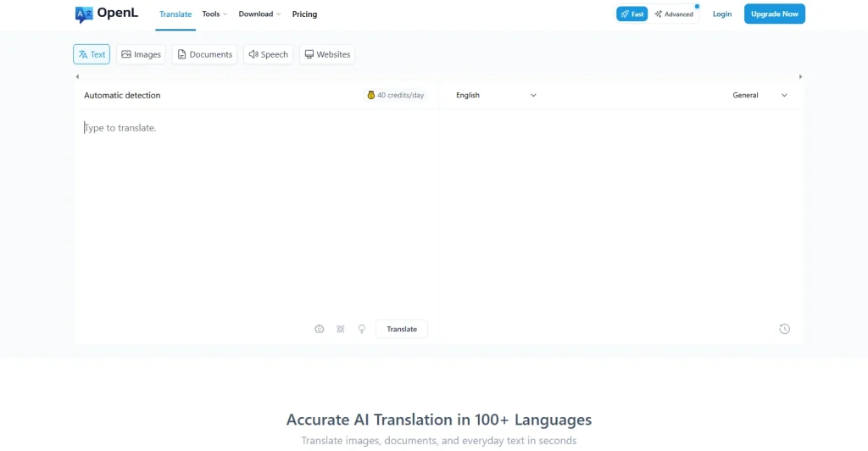Open translation history clock icon
Screen dimensions: 868x451
(x=784, y=329)
